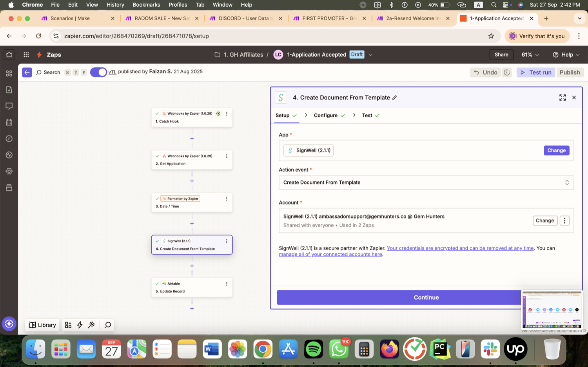
Task: Open the Action event dropdown
Action: (426, 183)
